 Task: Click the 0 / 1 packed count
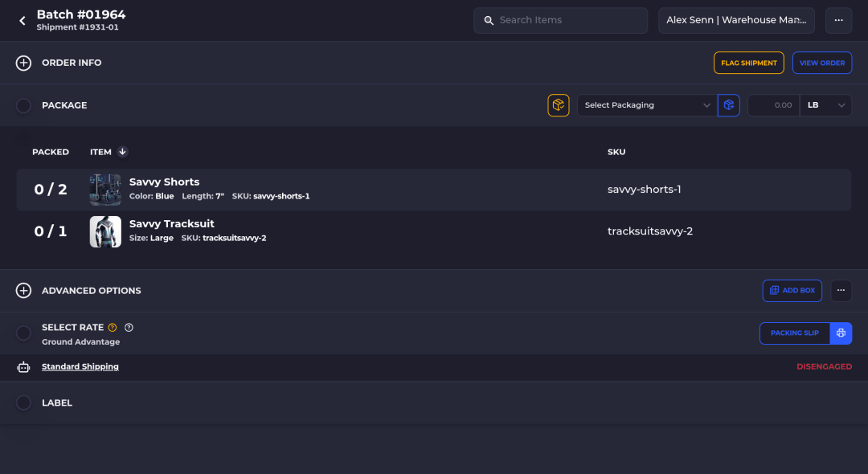click(51, 231)
